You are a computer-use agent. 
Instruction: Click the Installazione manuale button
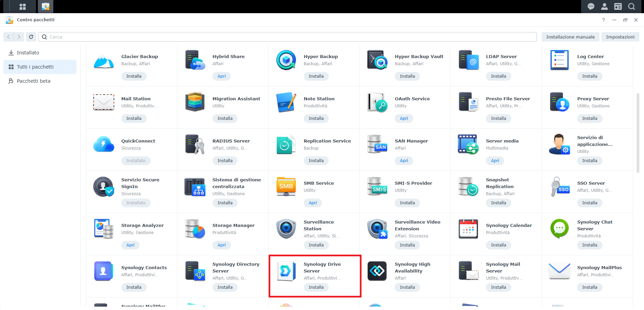(570, 37)
